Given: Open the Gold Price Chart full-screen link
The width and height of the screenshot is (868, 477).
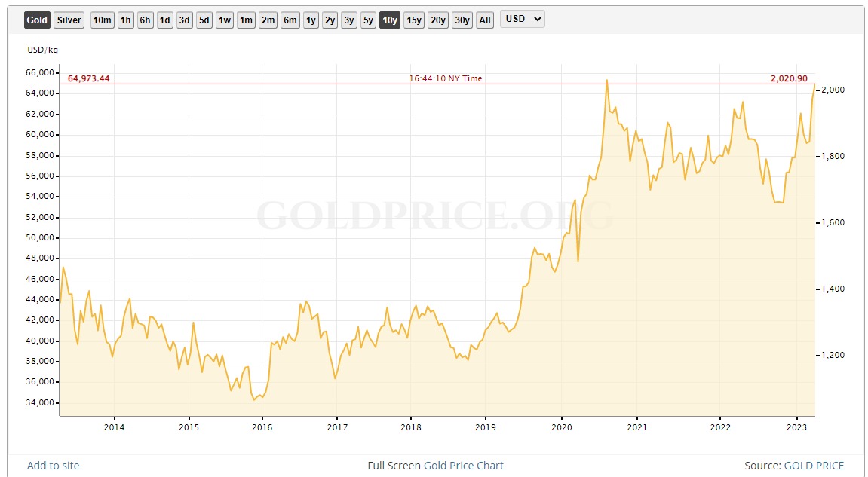Looking at the screenshot, I should click(463, 466).
